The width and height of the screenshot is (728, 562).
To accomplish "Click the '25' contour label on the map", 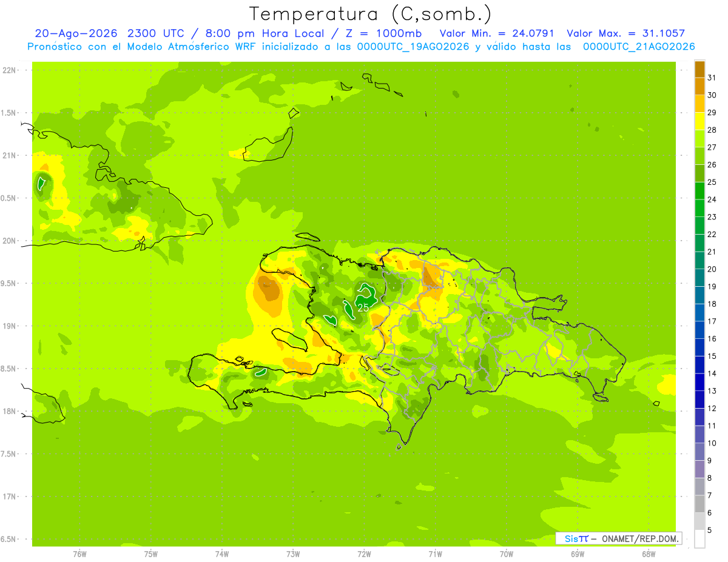I will 363,308.
